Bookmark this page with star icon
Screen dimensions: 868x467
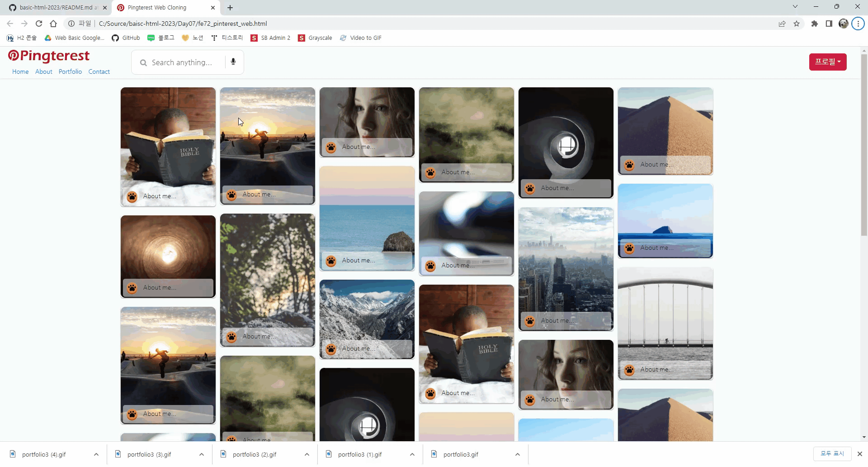click(x=797, y=24)
